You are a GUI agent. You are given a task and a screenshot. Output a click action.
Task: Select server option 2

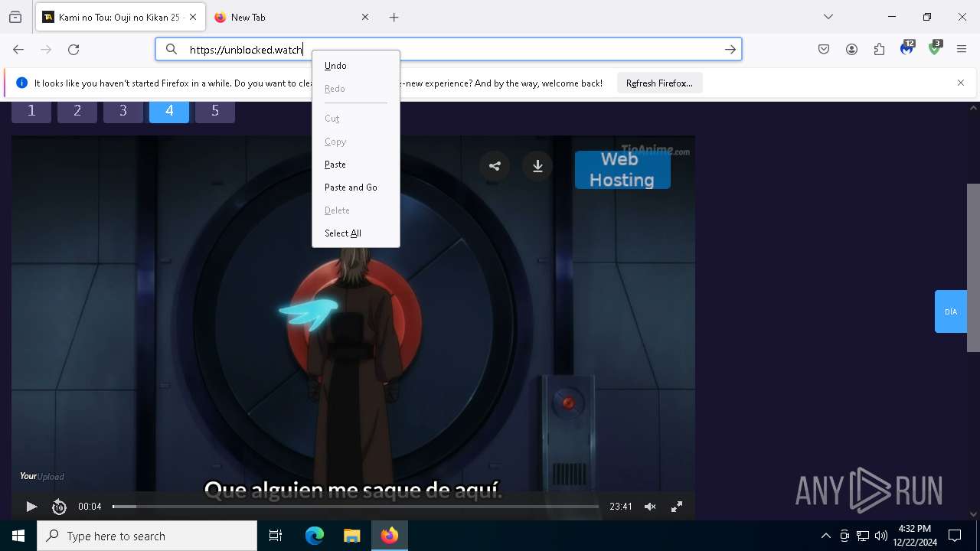click(x=77, y=111)
